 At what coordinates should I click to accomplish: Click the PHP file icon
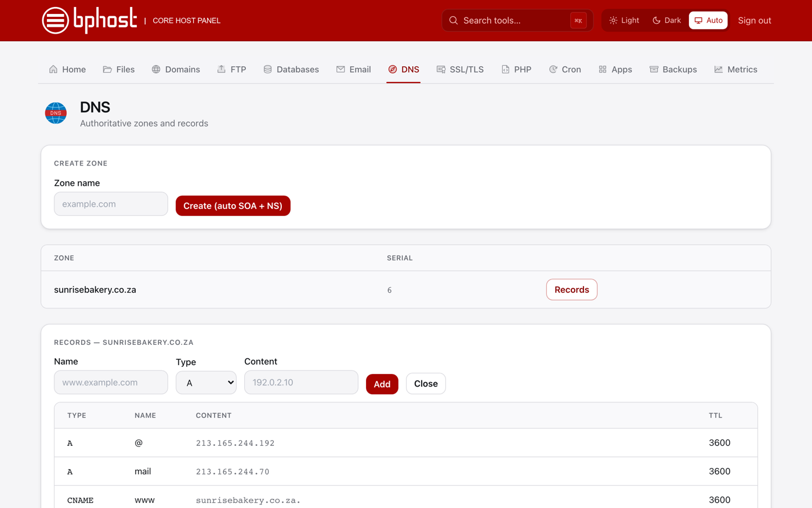505,69
